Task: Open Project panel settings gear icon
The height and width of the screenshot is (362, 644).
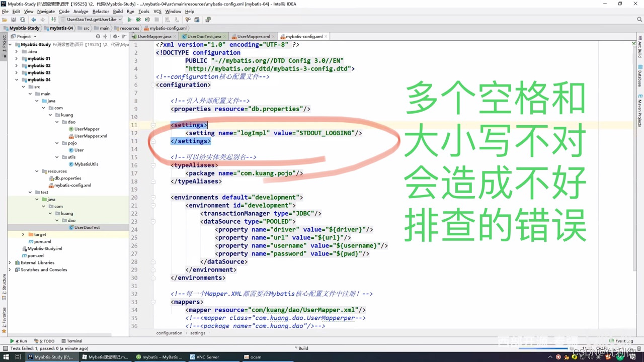Action: (116, 36)
